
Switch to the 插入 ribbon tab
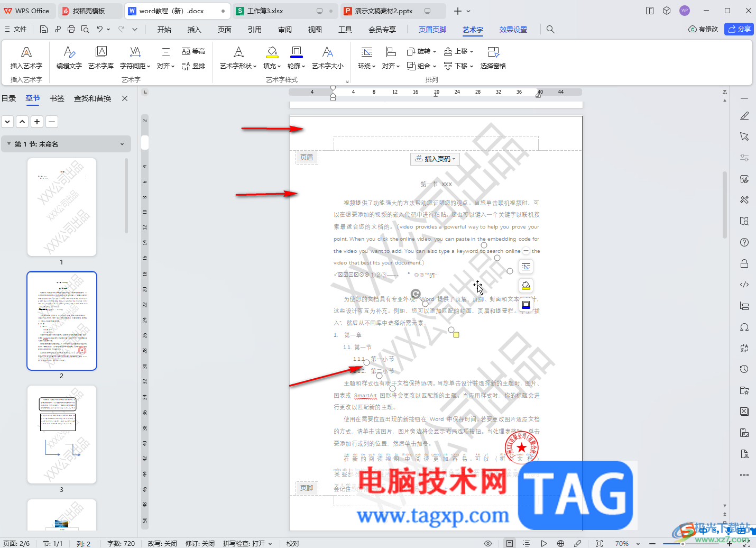(195, 30)
